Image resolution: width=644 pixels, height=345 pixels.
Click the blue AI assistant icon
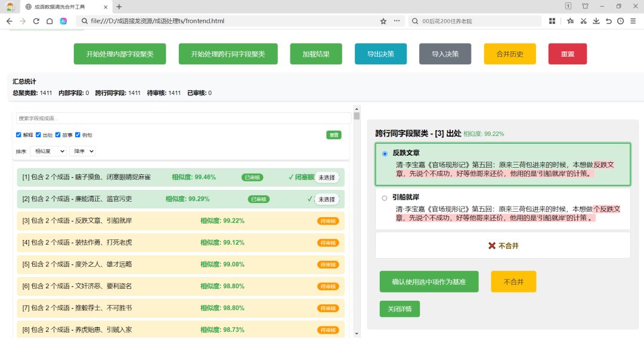pyautogui.click(x=64, y=21)
